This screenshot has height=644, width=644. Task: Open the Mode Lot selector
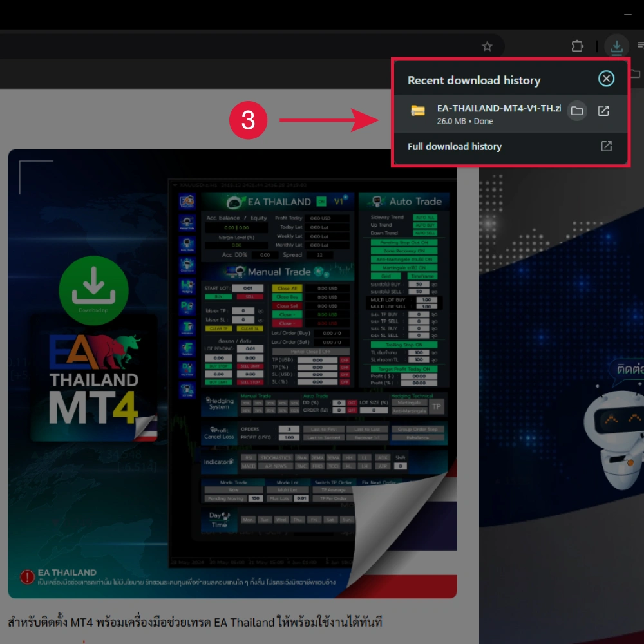click(x=287, y=482)
